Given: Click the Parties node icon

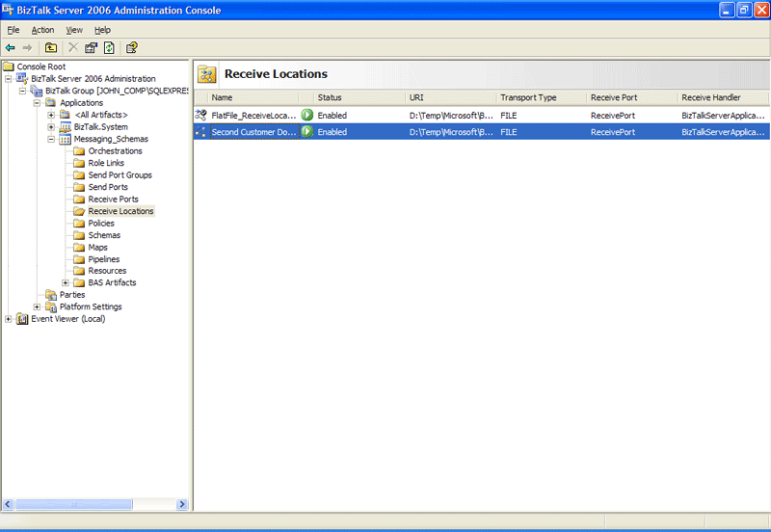Looking at the screenshot, I should (x=51, y=295).
